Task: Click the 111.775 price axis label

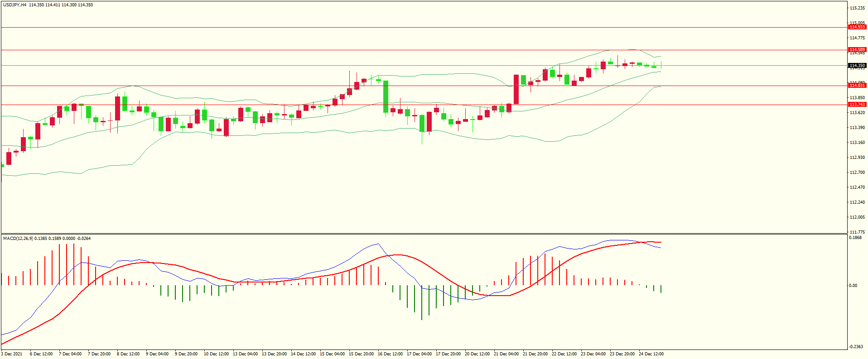Action: point(857,232)
